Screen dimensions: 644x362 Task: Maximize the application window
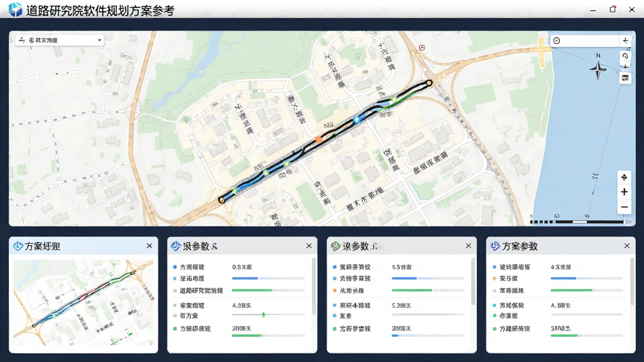[x=613, y=9]
